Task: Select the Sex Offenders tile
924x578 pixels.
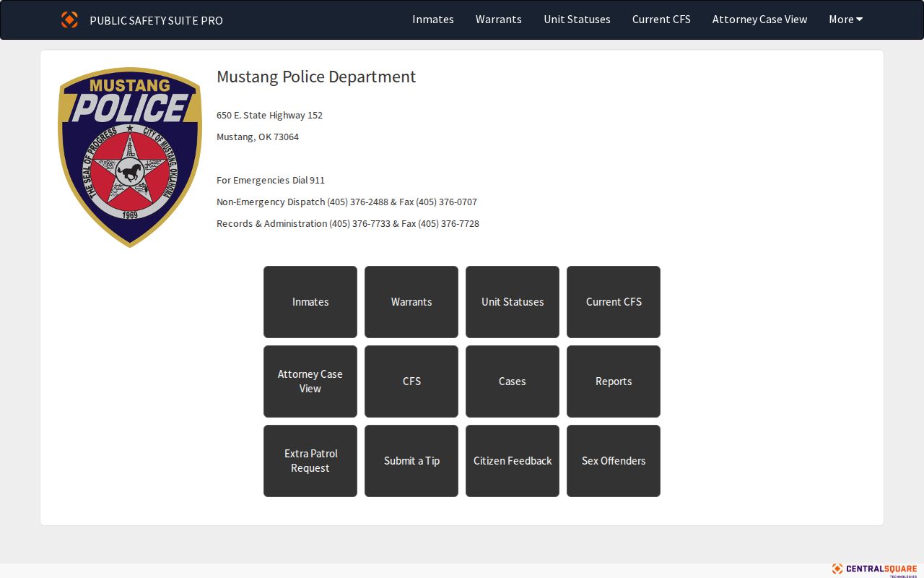Action: point(614,461)
